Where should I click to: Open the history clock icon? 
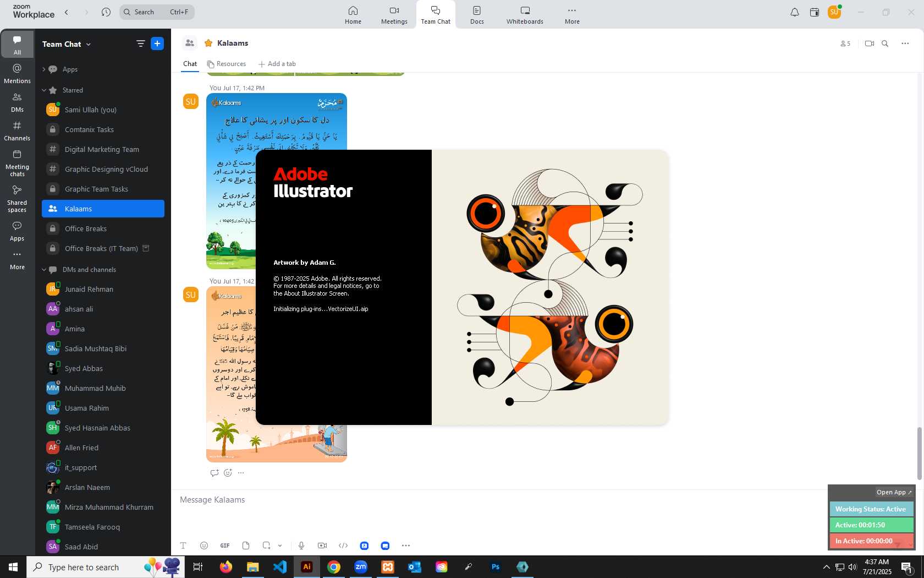[x=106, y=12]
